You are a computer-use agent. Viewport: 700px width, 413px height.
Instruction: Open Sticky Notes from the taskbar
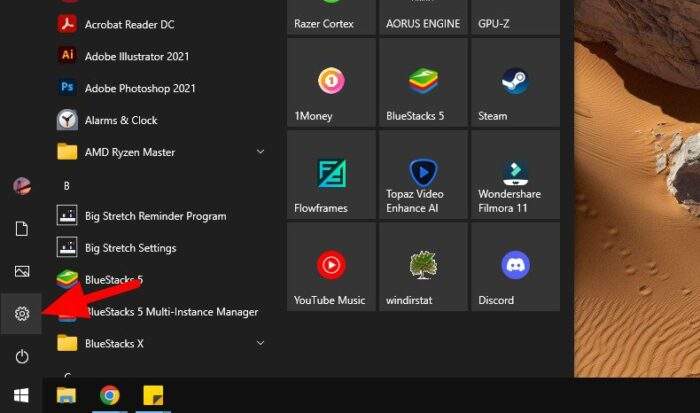click(x=153, y=396)
